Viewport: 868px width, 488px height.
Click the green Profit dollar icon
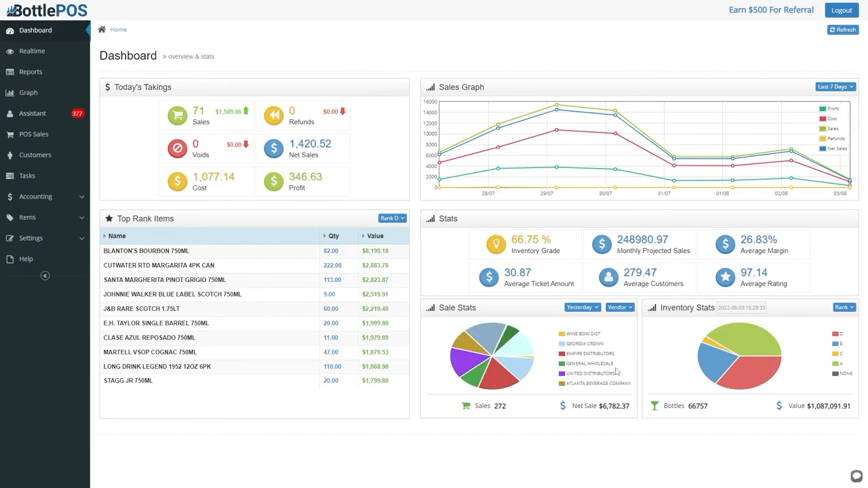pos(274,181)
